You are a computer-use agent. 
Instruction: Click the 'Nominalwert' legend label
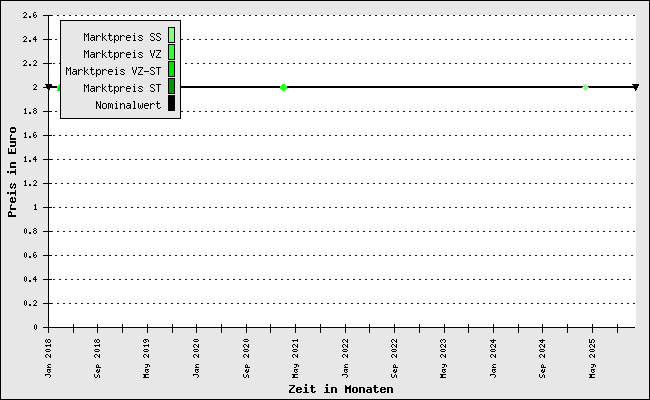coord(128,104)
